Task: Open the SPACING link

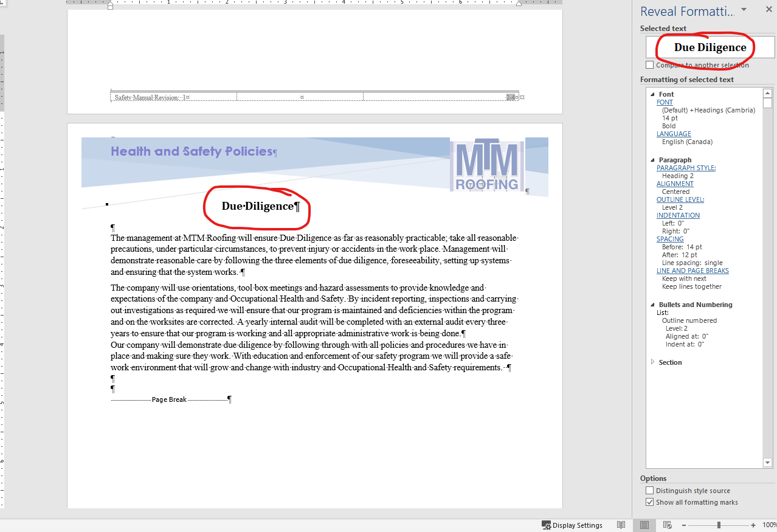Action: pos(670,239)
